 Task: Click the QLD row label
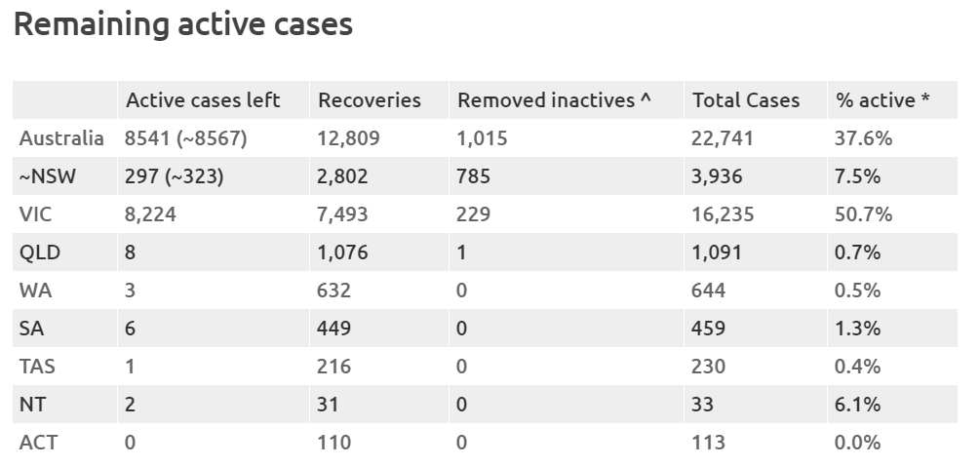pos(39,252)
